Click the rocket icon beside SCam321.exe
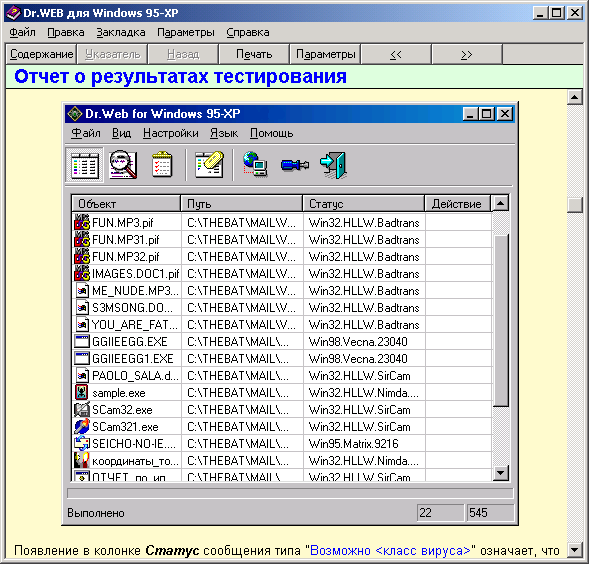Image resolution: width=589 pixels, height=564 pixels. (x=82, y=426)
